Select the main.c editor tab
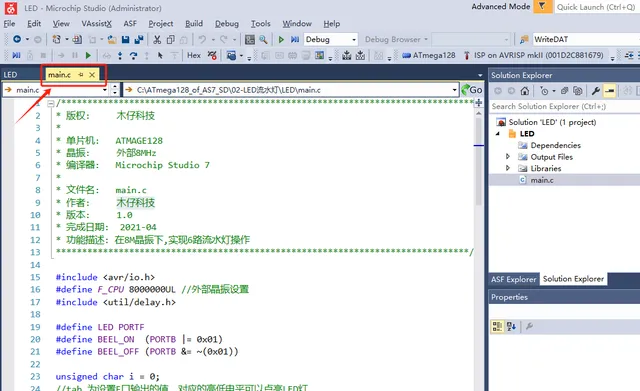640x391 pixels. [60, 75]
